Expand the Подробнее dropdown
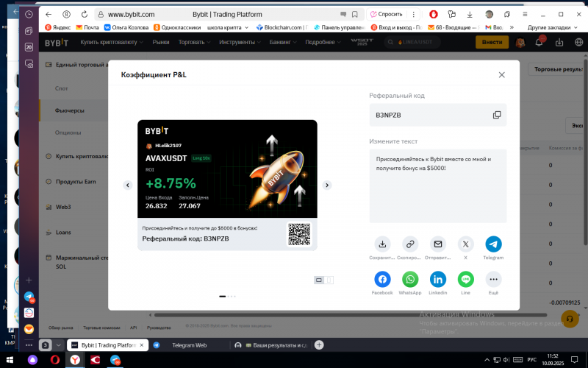 [323, 42]
